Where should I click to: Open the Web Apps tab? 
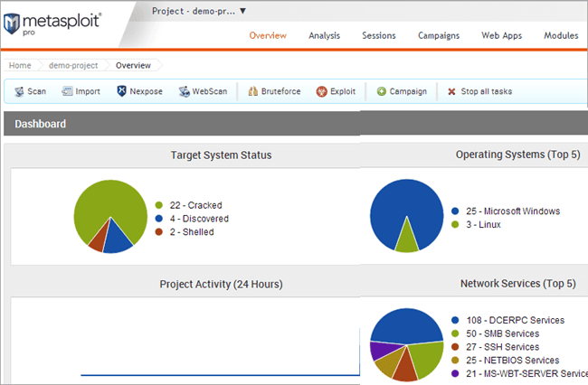coord(502,35)
